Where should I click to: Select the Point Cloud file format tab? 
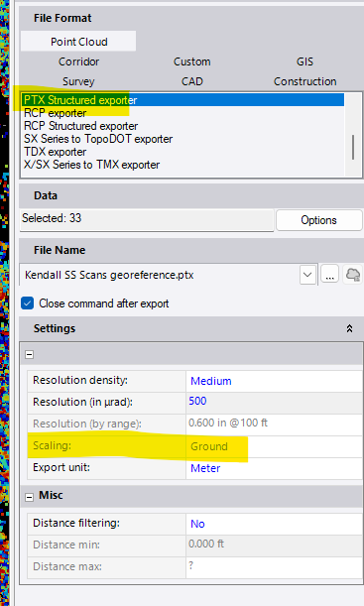(x=78, y=42)
